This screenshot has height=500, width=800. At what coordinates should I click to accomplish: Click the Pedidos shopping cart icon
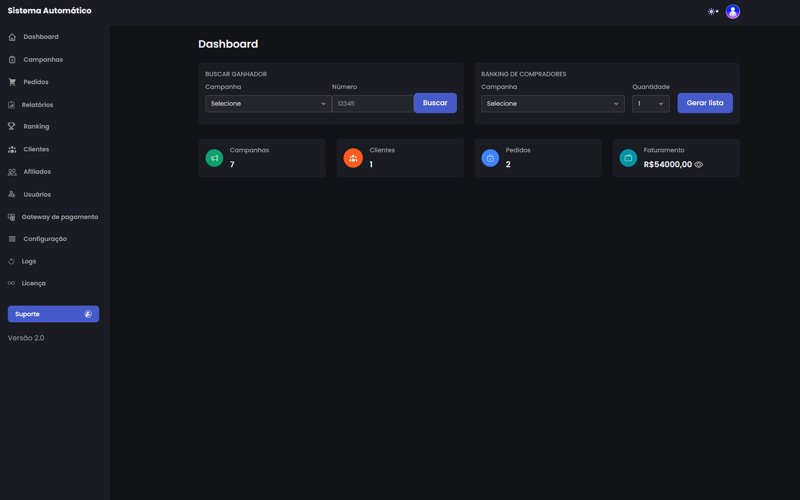point(12,82)
